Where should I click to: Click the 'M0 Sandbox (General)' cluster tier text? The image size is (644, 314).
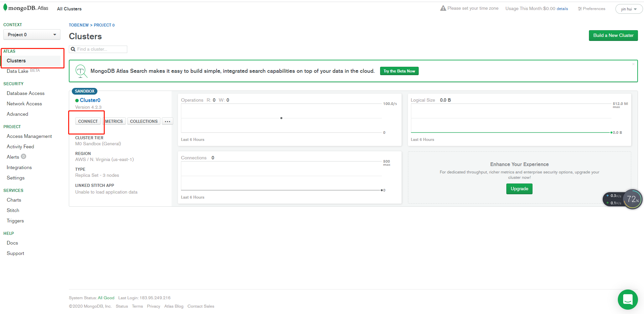[x=98, y=144]
